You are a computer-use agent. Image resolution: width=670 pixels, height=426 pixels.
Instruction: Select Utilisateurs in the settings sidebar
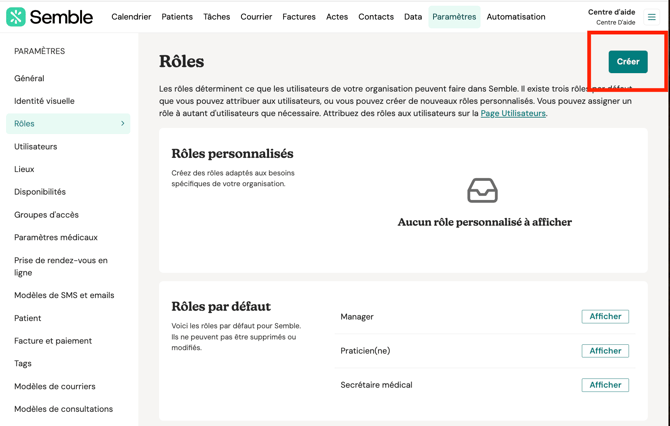36,147
